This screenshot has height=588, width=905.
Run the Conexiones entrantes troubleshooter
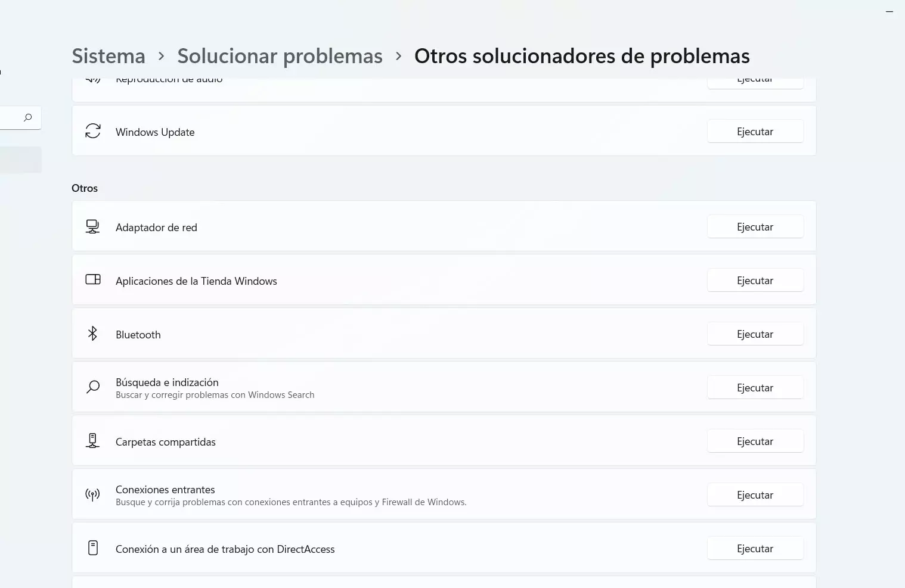[755, 495]
